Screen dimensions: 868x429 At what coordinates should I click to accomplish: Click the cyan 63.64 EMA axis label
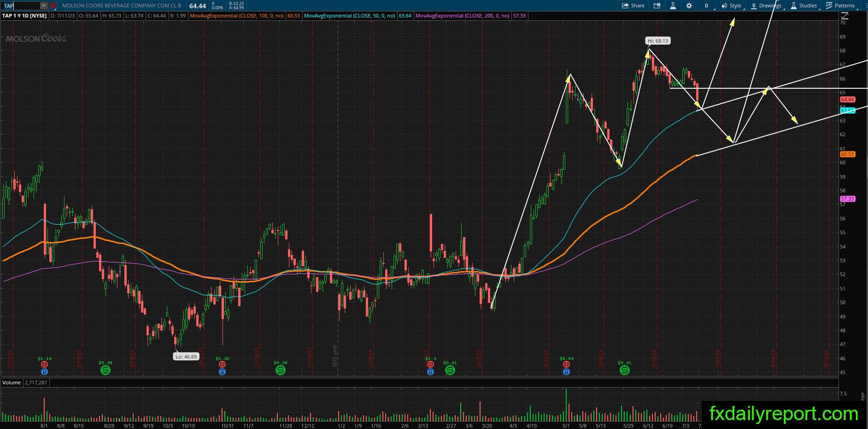point(848,110)
